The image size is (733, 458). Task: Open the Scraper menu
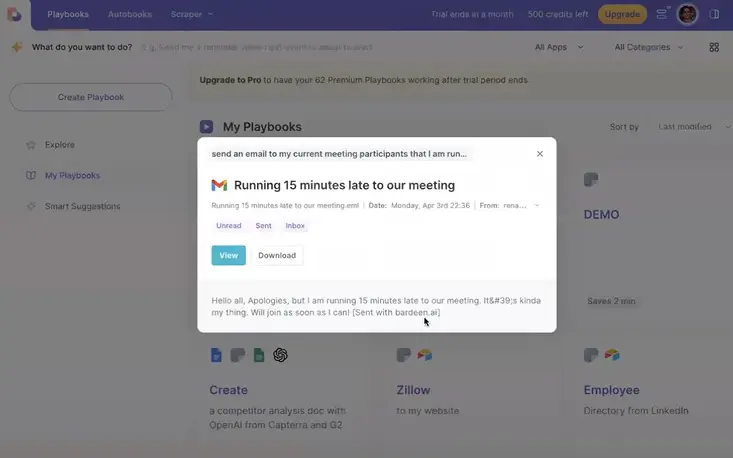(x=192, y=14)
